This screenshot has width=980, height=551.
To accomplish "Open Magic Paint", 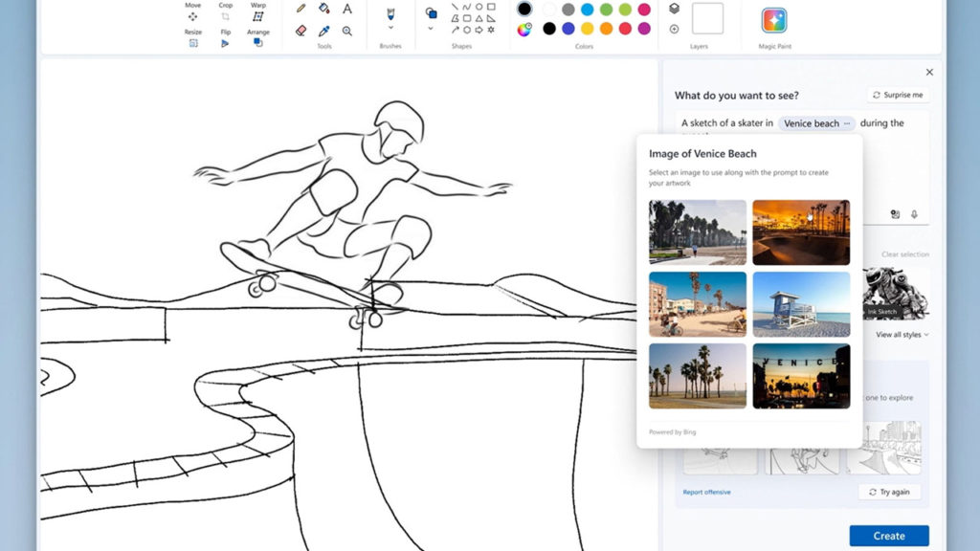I will [774, 21].
